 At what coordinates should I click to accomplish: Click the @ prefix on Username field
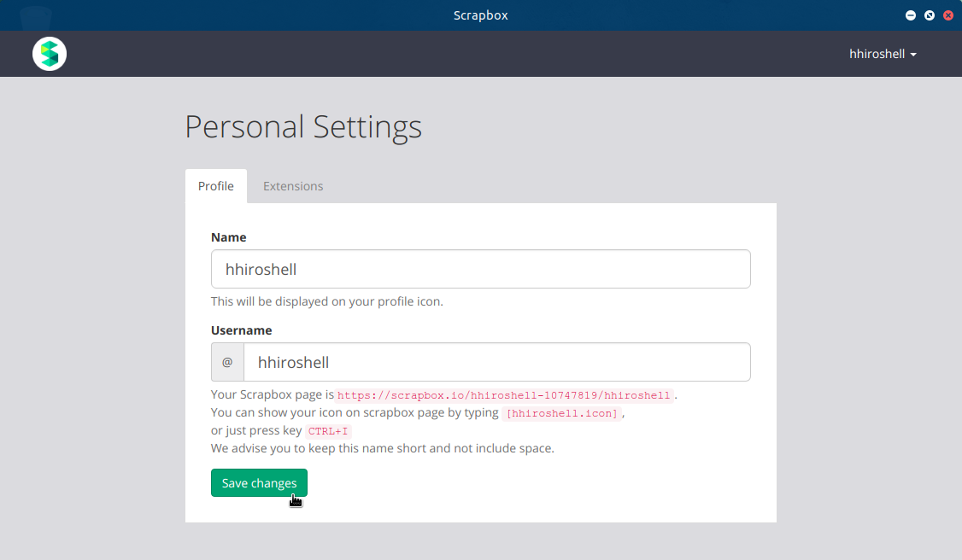(x=227, y=362)
